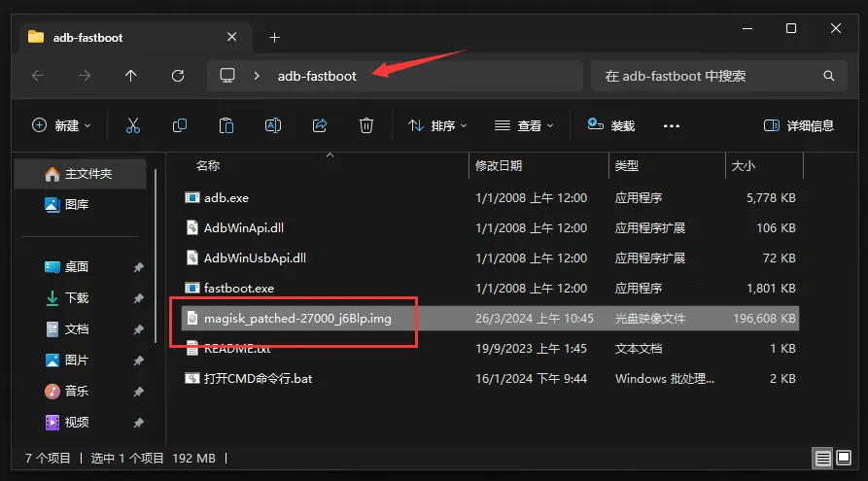Viewport: 868px width, 481px height.
Task: Open a new tab with plus button
Action: [274, 37]
